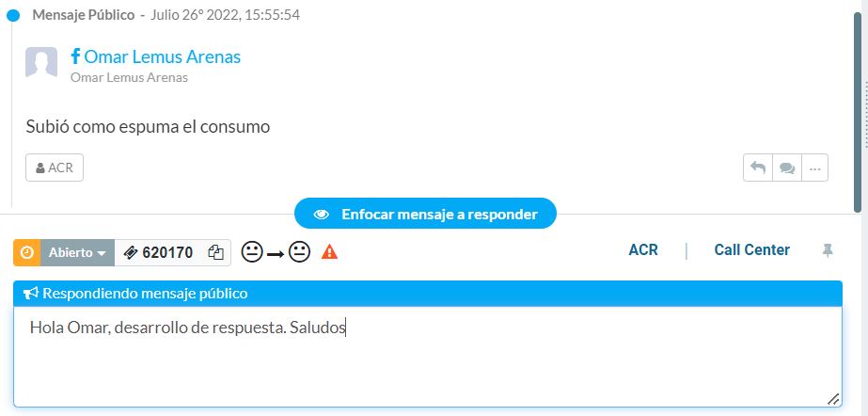Select the ACR team tab
The width and height of the screenshot is (868, 416).
click(643, 249)
